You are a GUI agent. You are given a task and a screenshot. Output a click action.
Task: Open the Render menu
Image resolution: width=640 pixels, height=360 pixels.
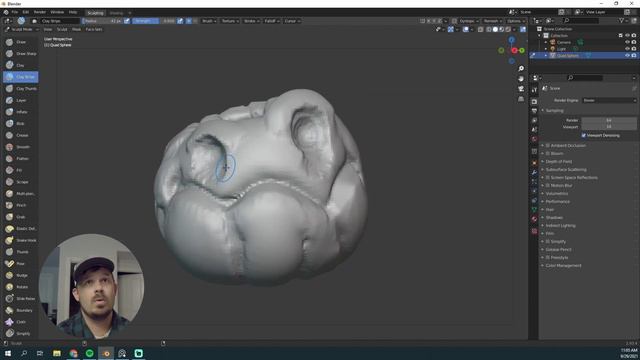point(40,12)
